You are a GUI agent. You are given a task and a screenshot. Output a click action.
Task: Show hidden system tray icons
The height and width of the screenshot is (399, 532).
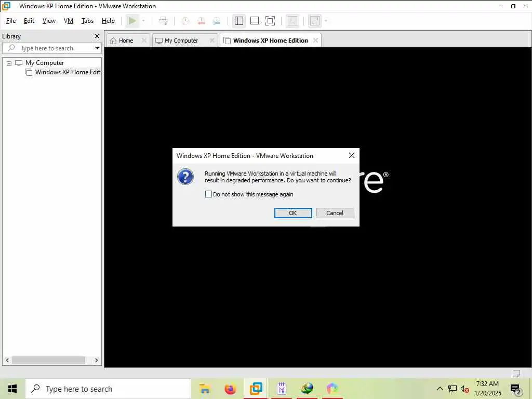pos(440,389)
